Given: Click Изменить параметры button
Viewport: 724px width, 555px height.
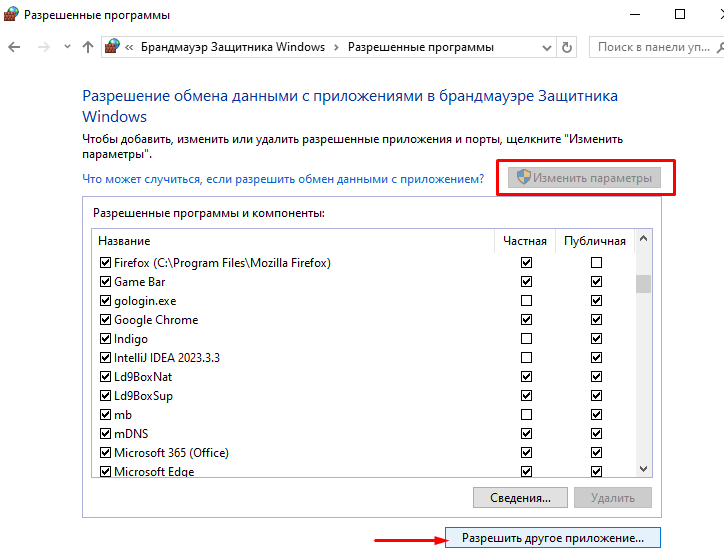Looking at the screenshot, I should [584, 178].
